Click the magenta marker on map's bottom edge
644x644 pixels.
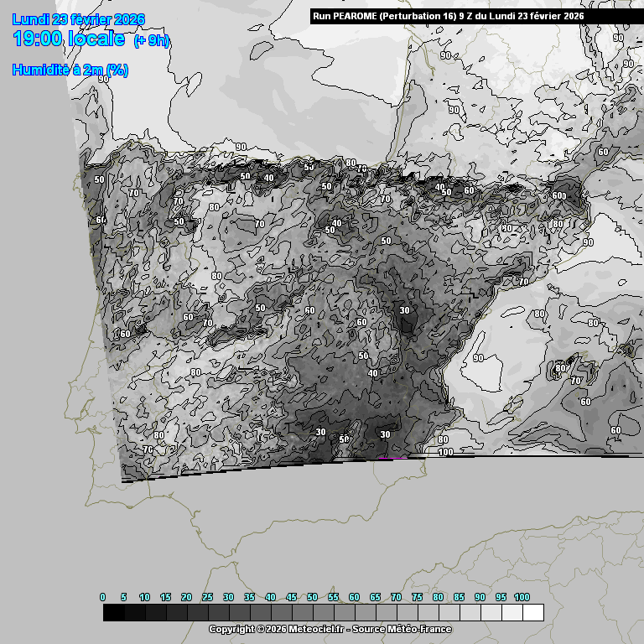392,458
